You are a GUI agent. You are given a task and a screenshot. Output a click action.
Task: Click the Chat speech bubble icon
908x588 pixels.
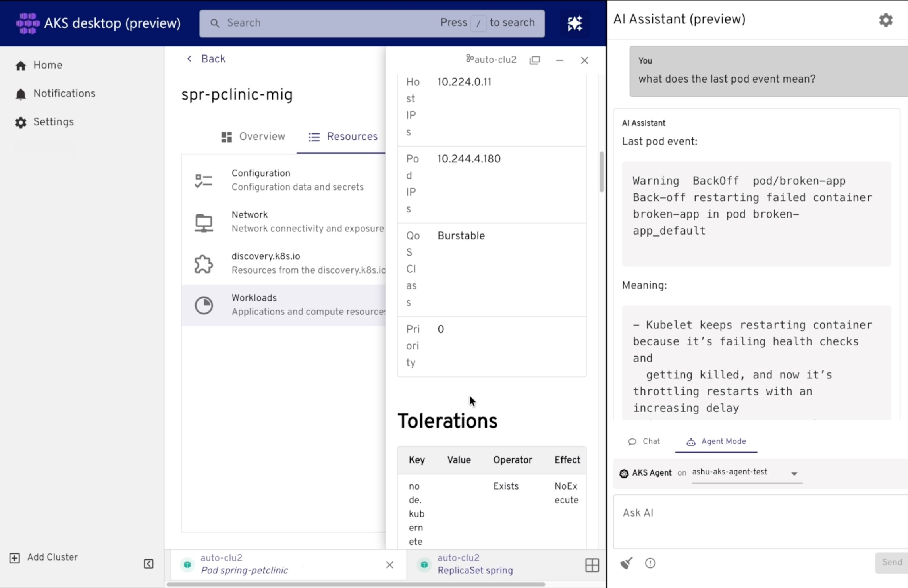632,442
